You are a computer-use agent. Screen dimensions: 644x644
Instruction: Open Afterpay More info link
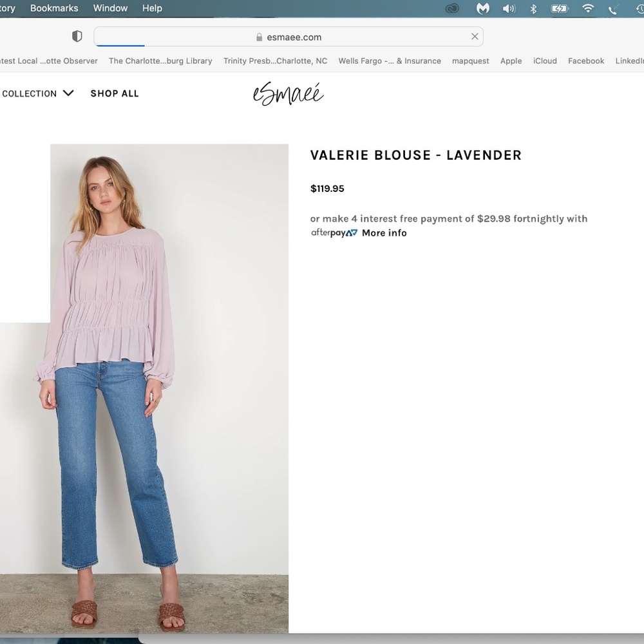tap(384, 233)
